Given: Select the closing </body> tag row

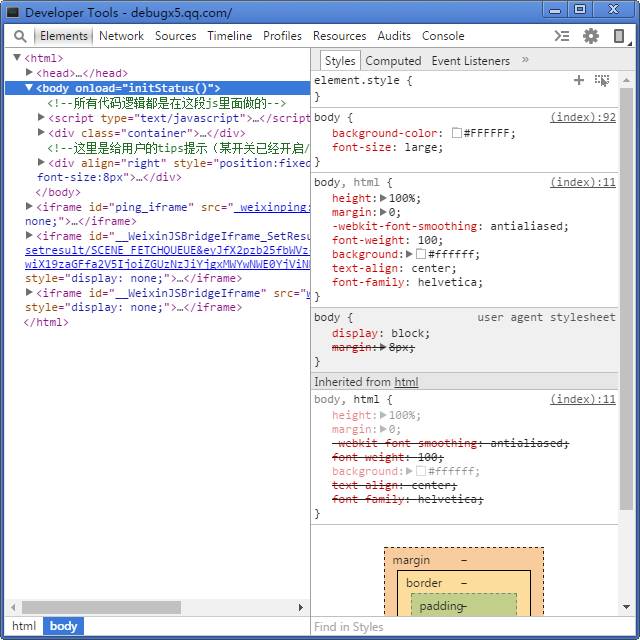Looking at the screenshot, I should click(58, 192).
